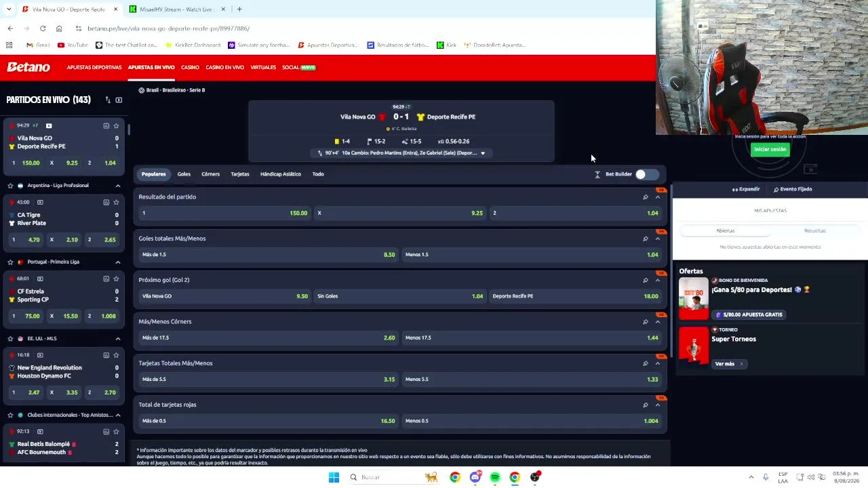Open the Hándicap Asiático tab

click(x=281, y=174)
